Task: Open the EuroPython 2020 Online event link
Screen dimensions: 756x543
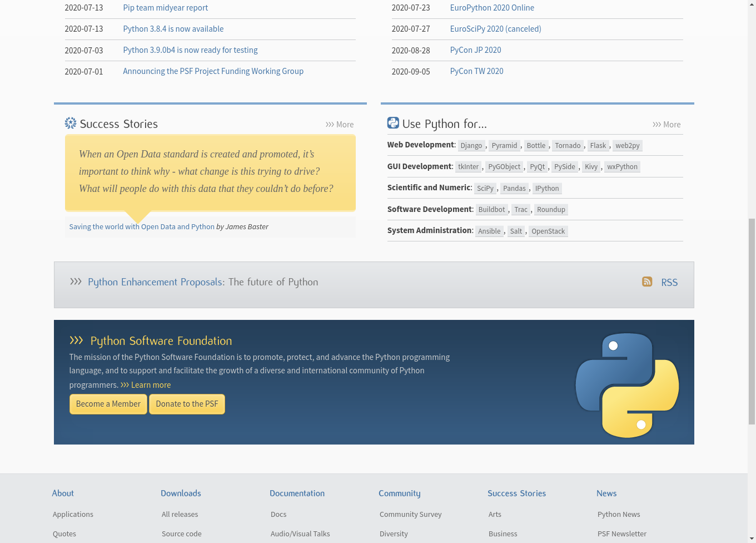Action: (492, 8)
